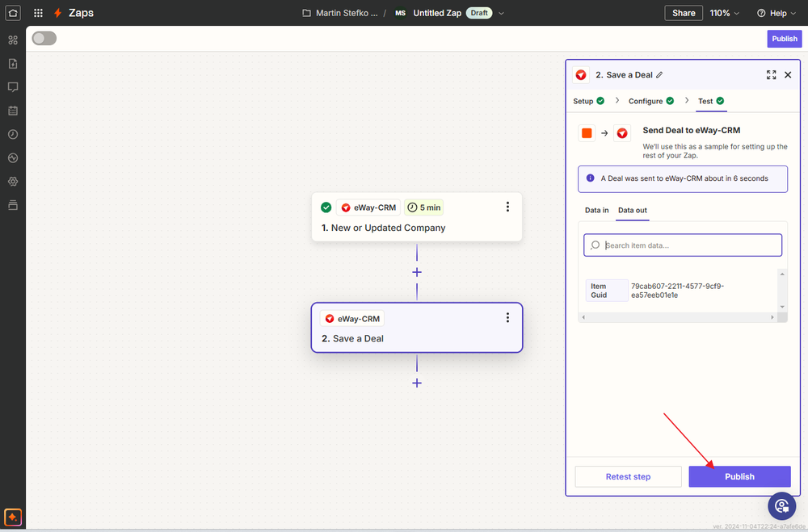
Task: Focus the Search item data field
Action: click(x=683, y=245)
